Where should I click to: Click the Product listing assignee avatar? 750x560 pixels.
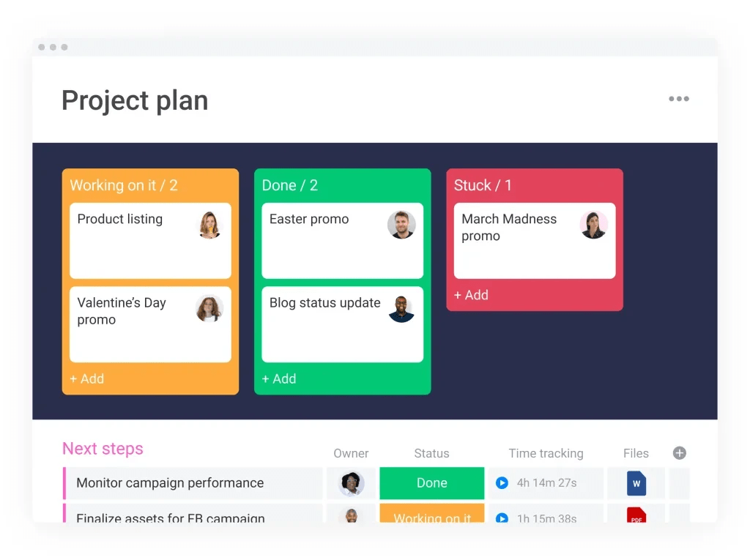[209, 225]
